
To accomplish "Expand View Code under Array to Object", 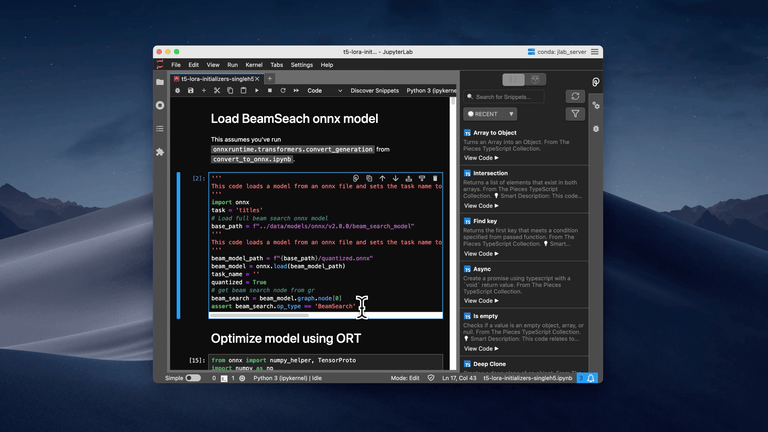I will click(481, 157).
